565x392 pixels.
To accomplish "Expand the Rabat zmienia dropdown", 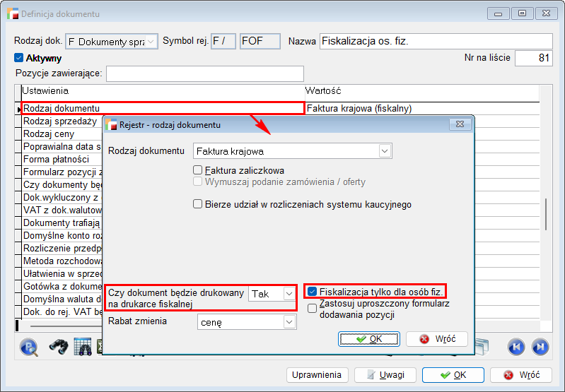I will tap(289, 322).
